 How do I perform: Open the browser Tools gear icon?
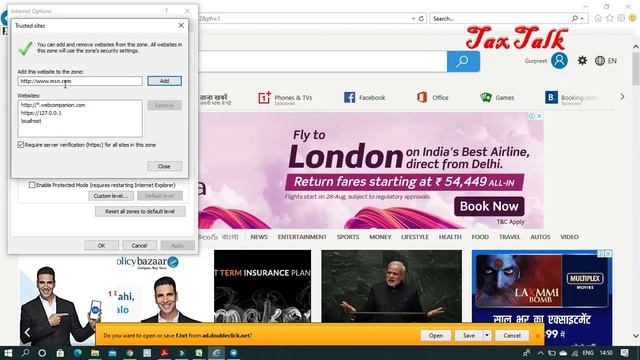621,18
